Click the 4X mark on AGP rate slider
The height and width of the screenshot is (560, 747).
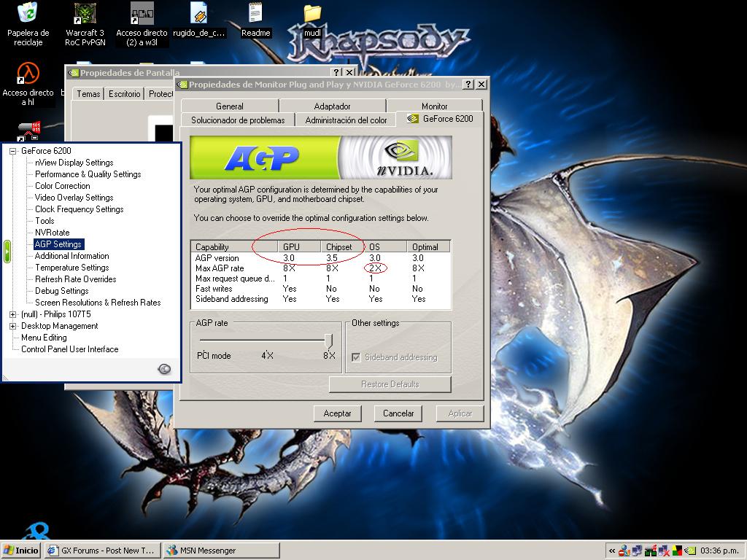pyautogui.click(x=267, y=355)
